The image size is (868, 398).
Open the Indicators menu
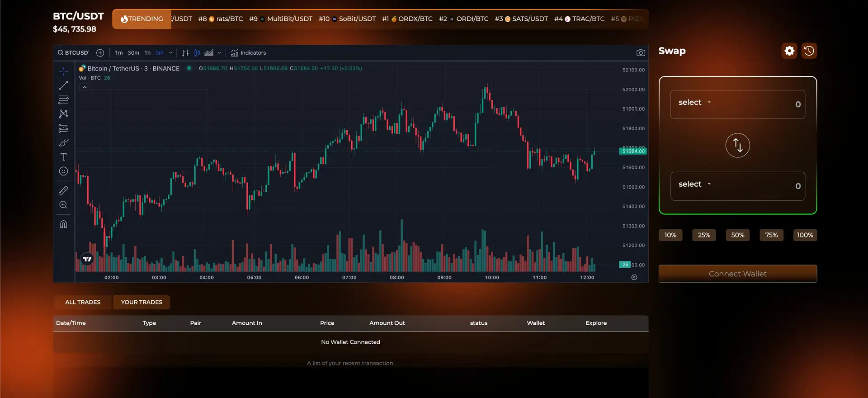pyautogui.click(x=248, y=53)
